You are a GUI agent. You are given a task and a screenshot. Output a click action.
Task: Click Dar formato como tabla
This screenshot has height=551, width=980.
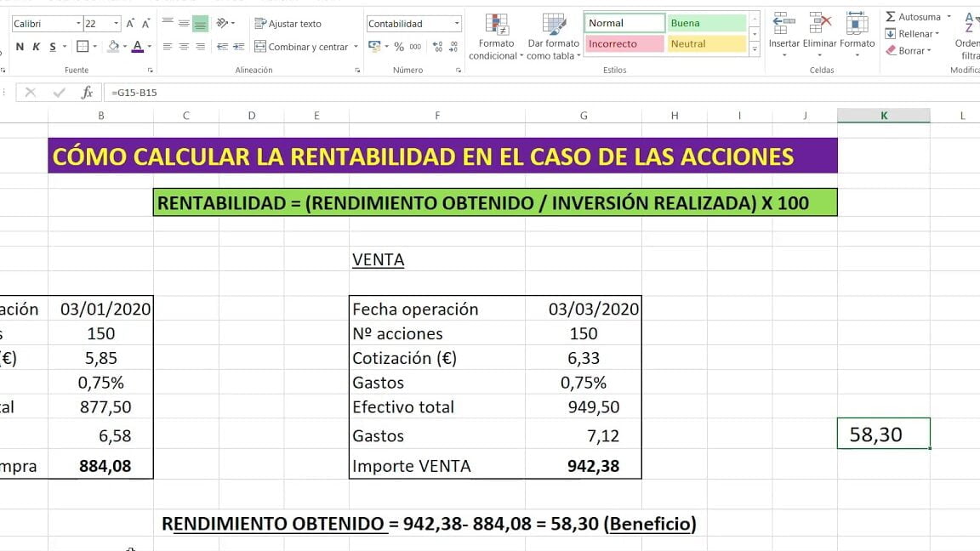[x=554, y=36]
